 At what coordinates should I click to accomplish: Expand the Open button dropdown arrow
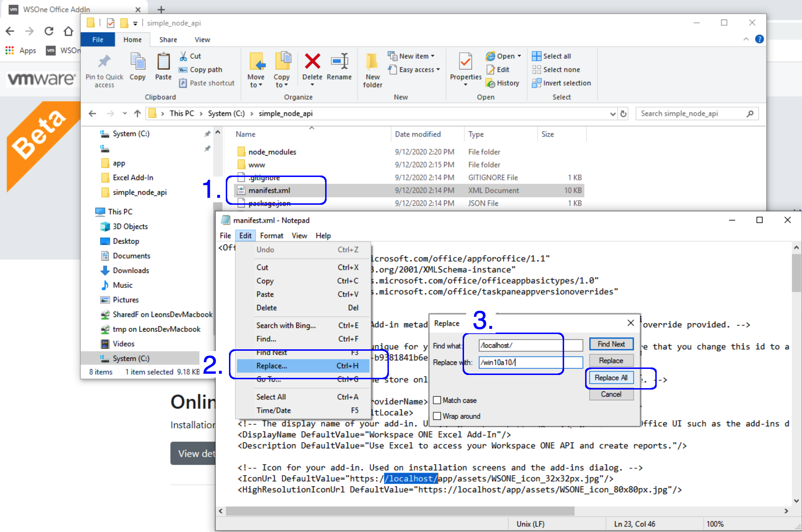tap(519, 56)
